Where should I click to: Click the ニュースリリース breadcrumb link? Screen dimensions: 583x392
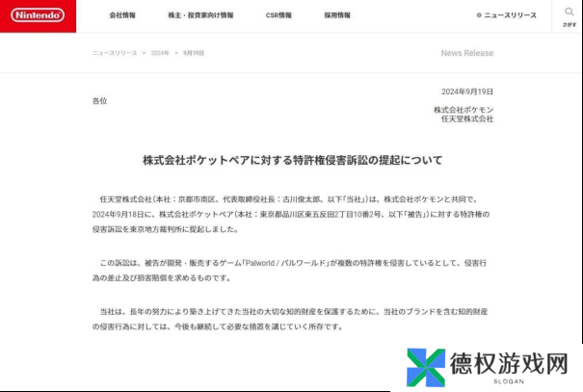pos(115,53)
